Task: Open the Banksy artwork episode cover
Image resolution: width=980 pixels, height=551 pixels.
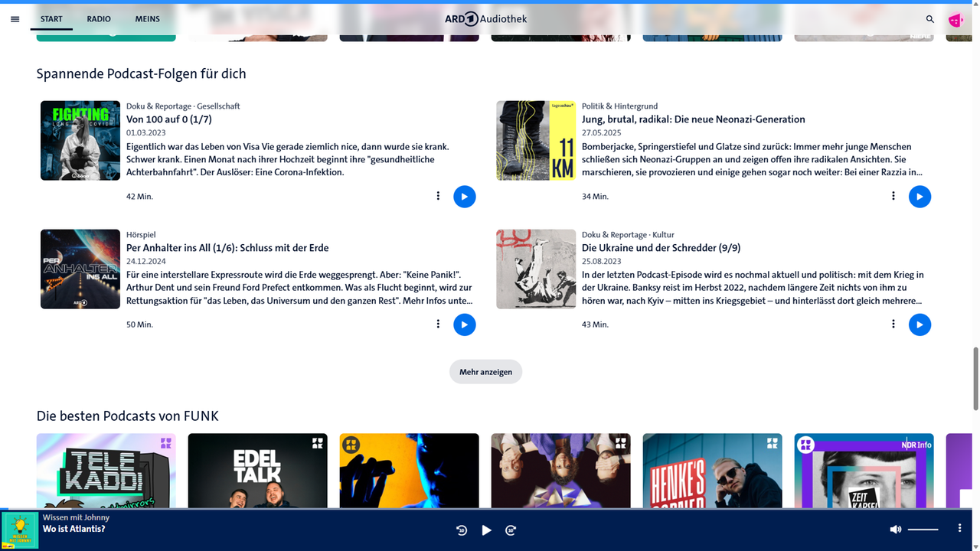Action: (x=536, y=269)
